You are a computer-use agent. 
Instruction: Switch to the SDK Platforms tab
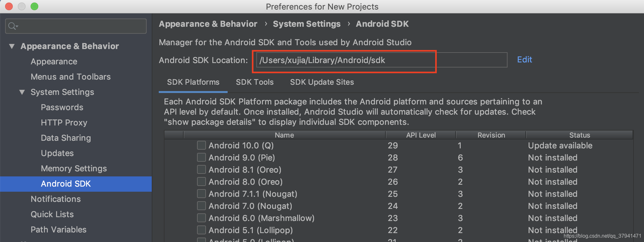point(193,82)
